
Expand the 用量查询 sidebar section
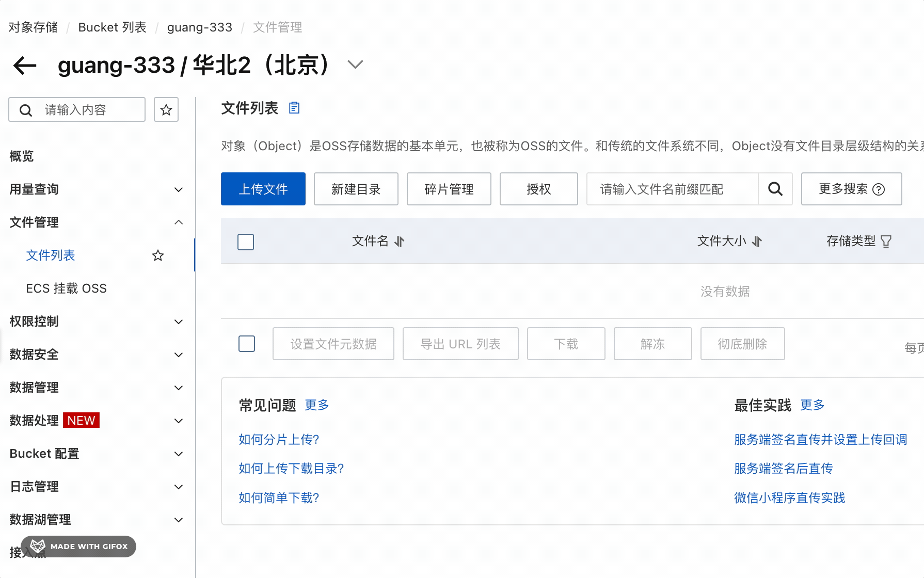[179, 189]
